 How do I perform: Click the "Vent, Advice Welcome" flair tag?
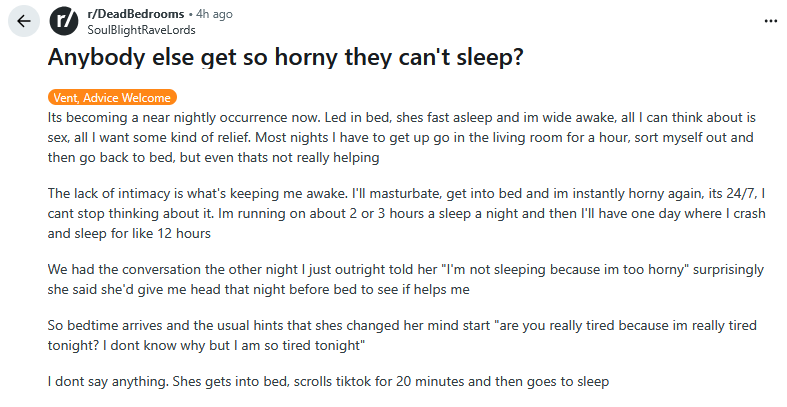coord(112,98)
